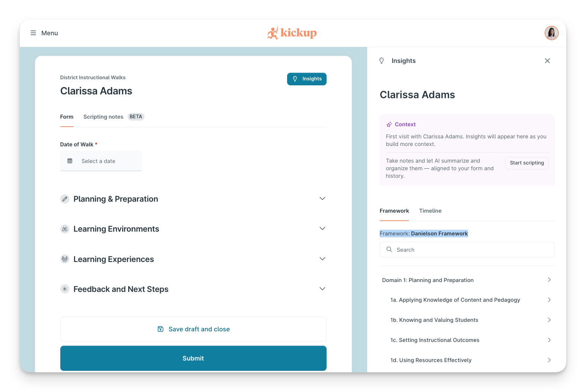Screen dimensions: 586x392
Task: Open the Select a date field
Action: coord(101,161)
